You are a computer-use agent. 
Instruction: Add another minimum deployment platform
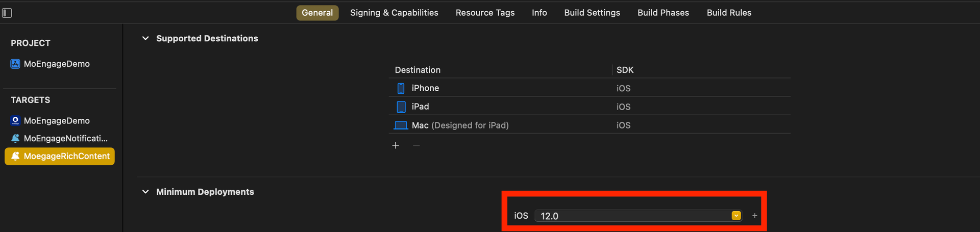click(754, 216)
